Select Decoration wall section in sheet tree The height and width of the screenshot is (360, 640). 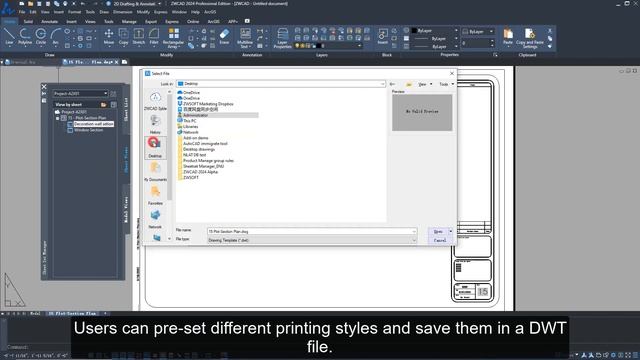point(93,124)
